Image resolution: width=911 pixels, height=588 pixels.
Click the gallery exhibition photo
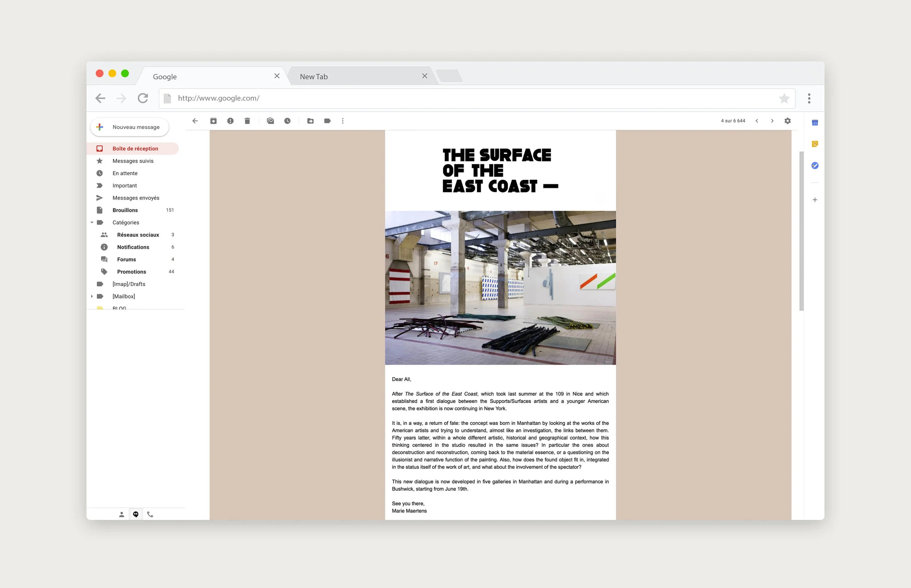pos(500,288)
